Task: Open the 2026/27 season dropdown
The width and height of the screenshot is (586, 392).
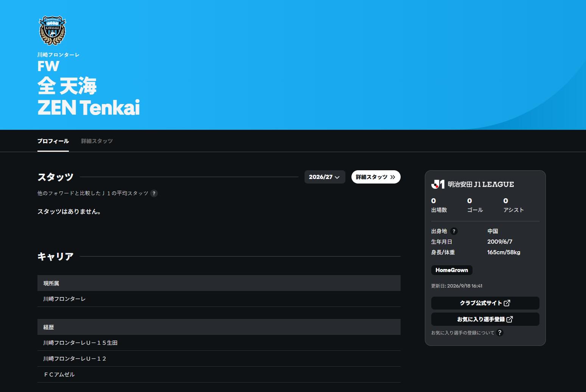Action: tap(325, 177)
